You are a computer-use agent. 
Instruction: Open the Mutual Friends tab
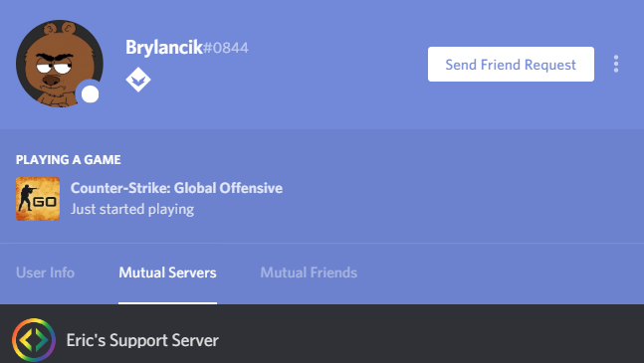coord(309,272)
